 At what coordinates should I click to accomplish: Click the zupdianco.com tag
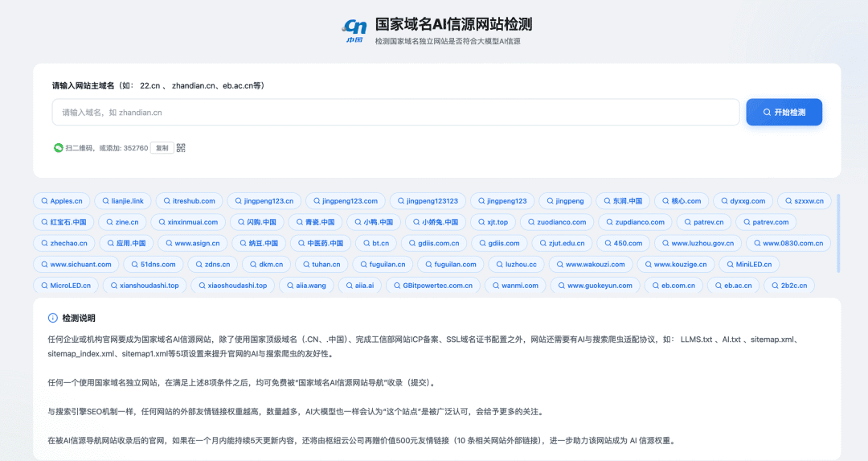tap(636, 222)
